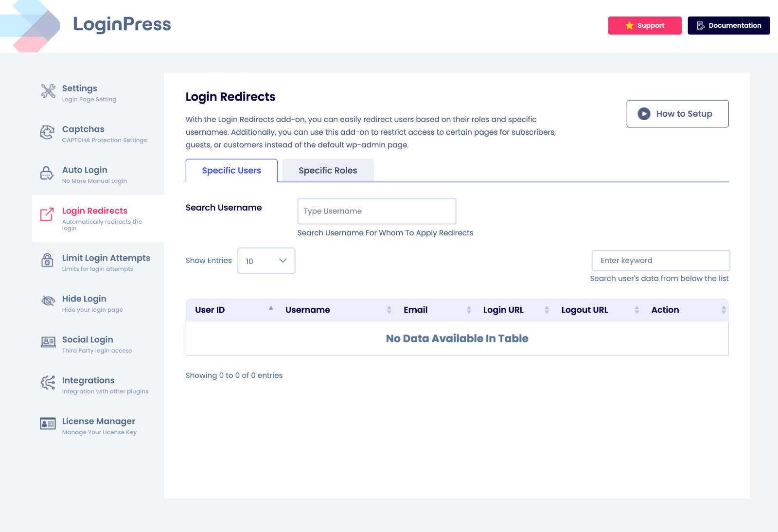Toggle sorting on the Username column
This screenshot has height=532, width=778.
click(389, 309)
